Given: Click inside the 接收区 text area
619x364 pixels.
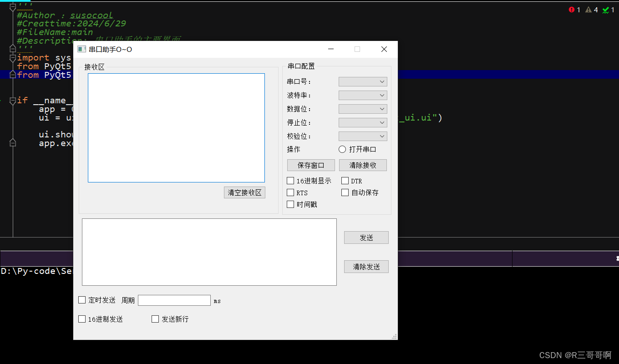Looking at the screenshot, I should pos(176,128).
